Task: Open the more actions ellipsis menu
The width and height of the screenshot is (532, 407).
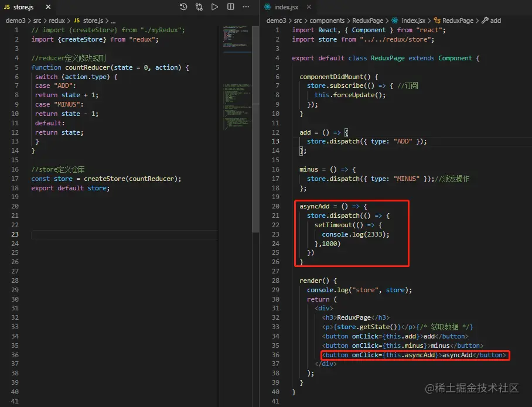Action: pyautogui.click(x=246, y=7)
